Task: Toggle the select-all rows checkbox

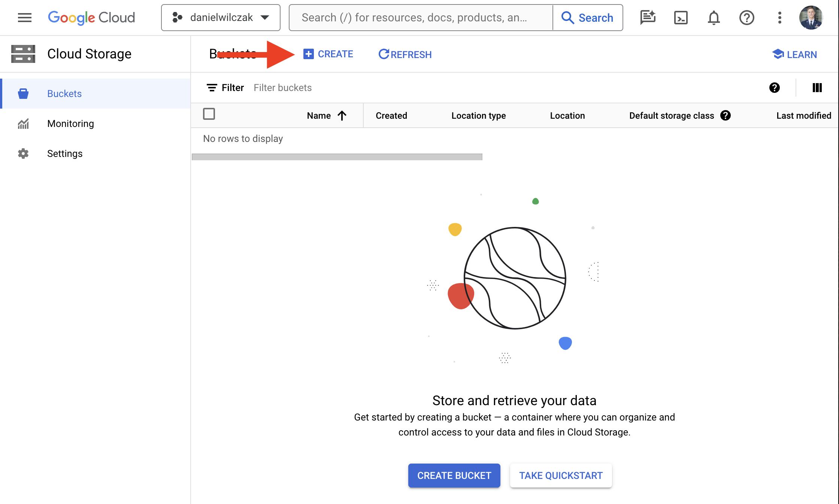Action: [209, 114]
